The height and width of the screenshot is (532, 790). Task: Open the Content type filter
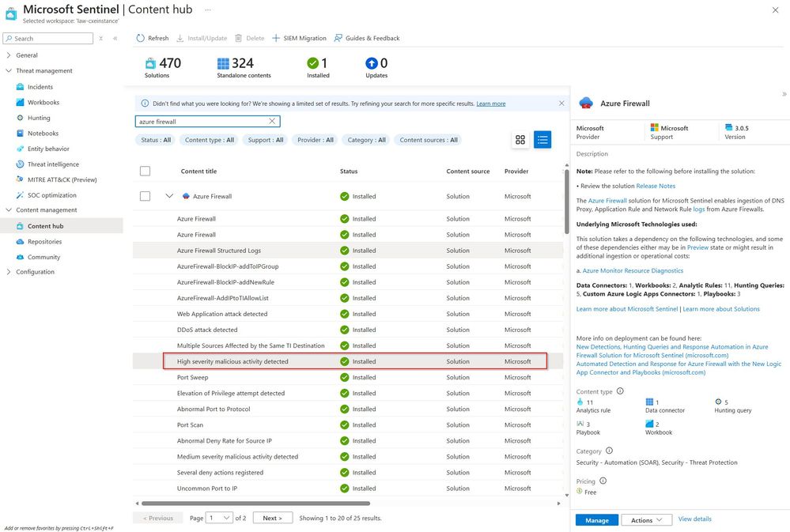pyautogui.click(x=209, y=140)
